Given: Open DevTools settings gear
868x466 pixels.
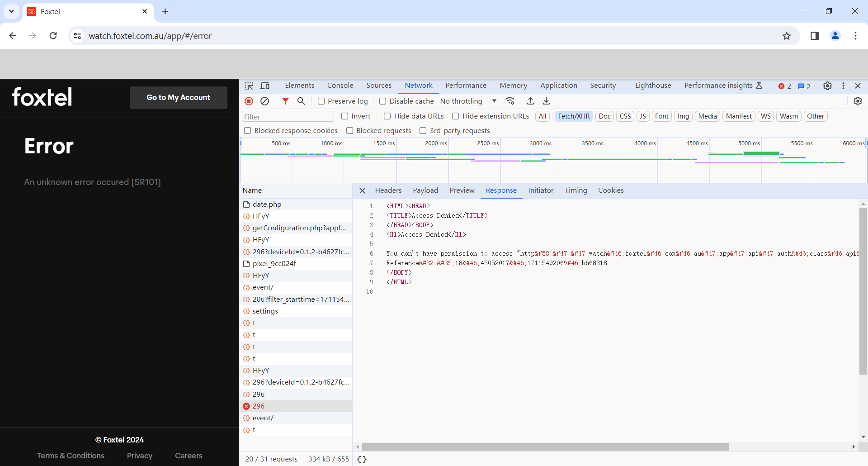Looking at the screenshot, I should pos(827,86).
